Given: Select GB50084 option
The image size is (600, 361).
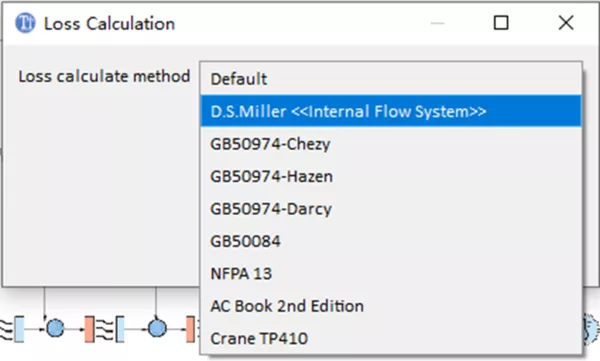Looking at the screenshot, I should [391, 241].
